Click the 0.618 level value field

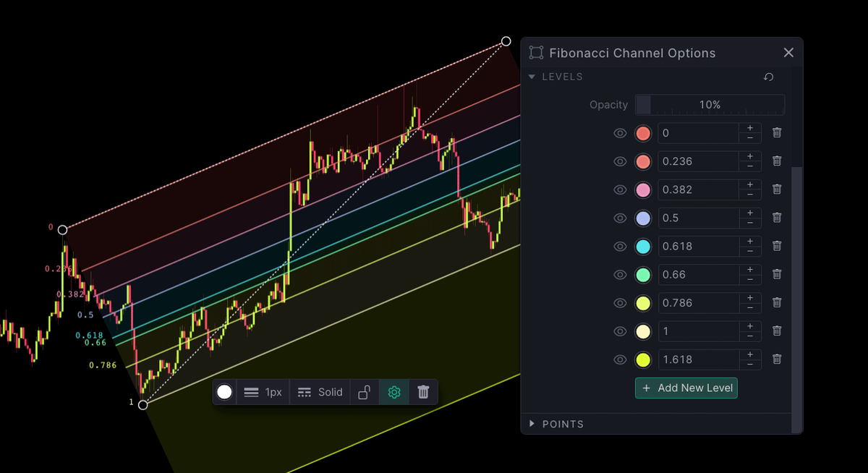click(x=698, y=246)
